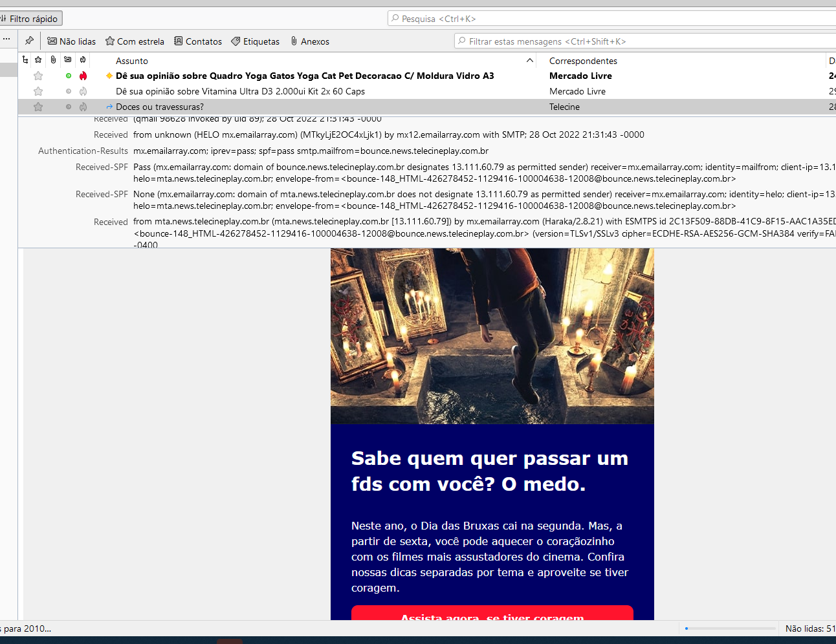Star the Doces ou travessuras message
This screenshot has width=836, height=644.
click(38, 107)
